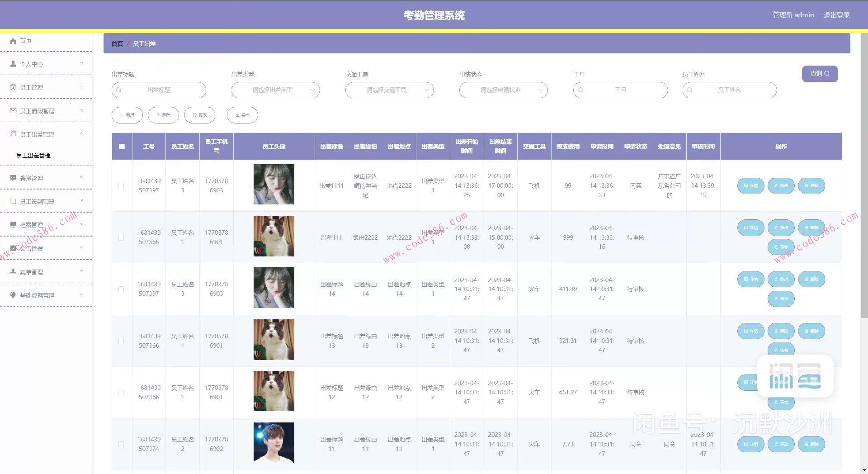Click the employee avatar in the 出差1111 row
This screenshot has width=868, height=474.
pos(274,185)
